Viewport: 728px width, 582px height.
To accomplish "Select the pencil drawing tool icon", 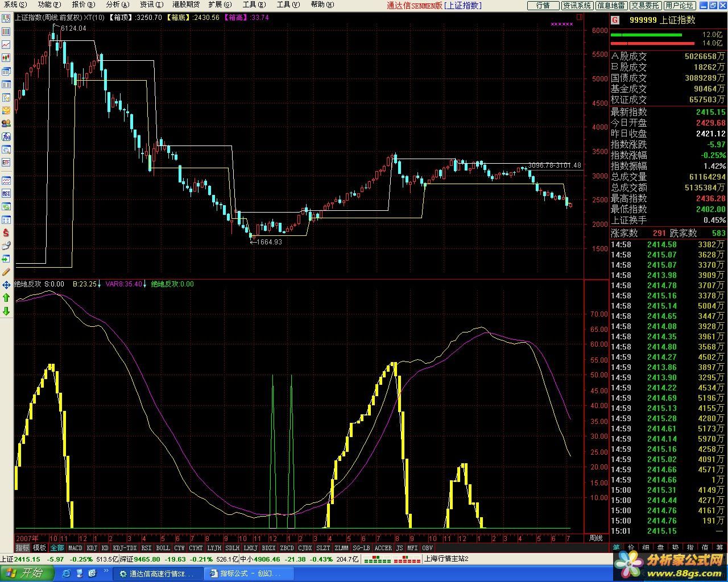I will pyautogui.click(x=6, y=272).
